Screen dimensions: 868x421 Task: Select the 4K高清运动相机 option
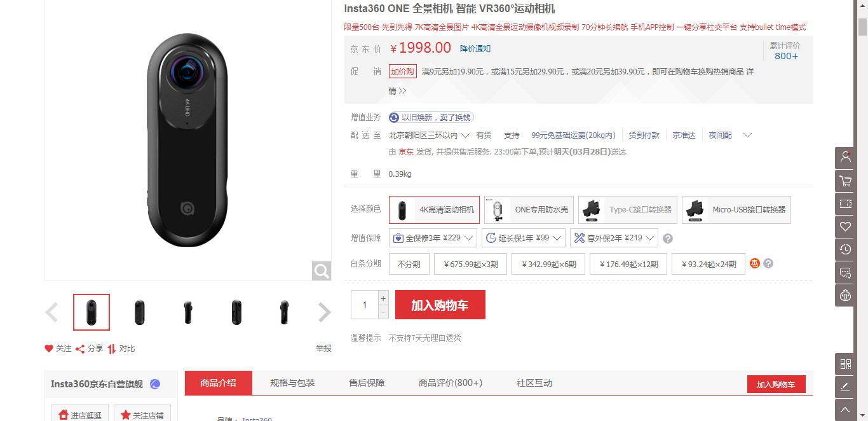(435, 210)
